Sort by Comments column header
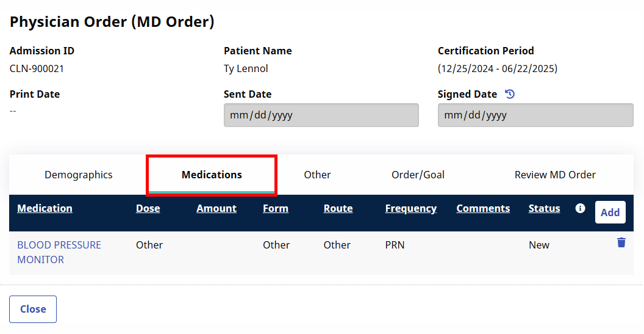This screenshot has width=644, height=334. tap(483, 208)
